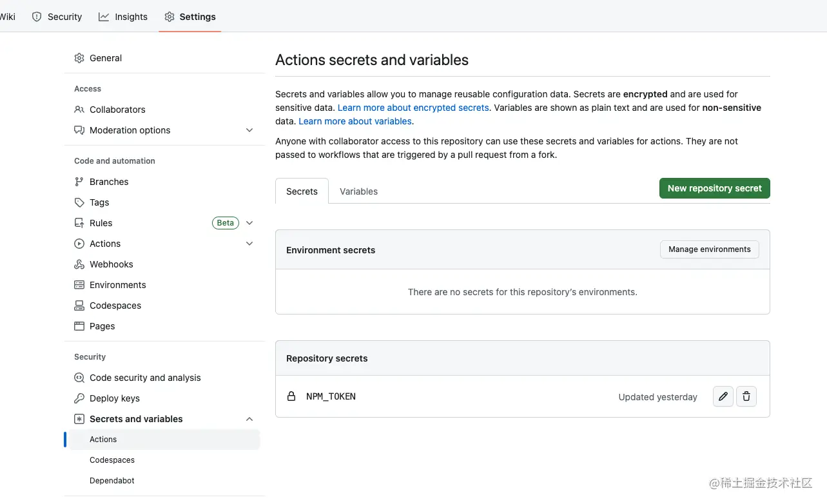Click the shield icon on Security tab
Viewport: 827px width, 504px height.
(37, 17)
